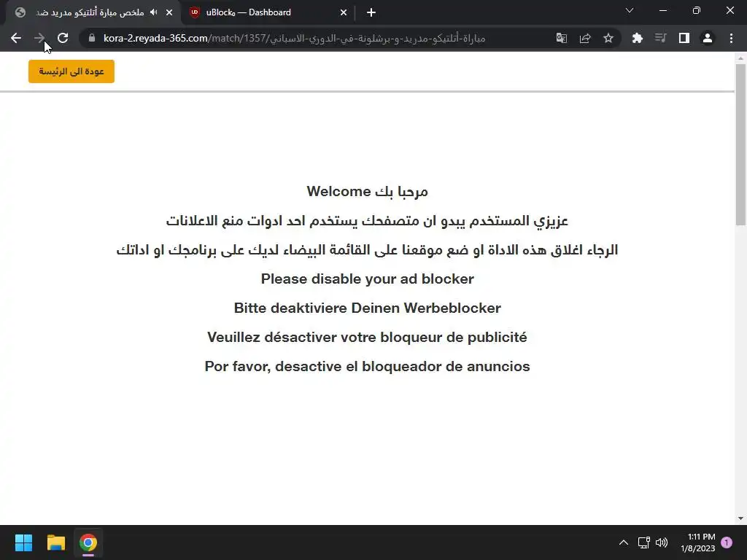Click the text 'Please disable your ad blocker'
Image resolution: width=747 pixels, height=560 pixels.
tap(368, 279)
